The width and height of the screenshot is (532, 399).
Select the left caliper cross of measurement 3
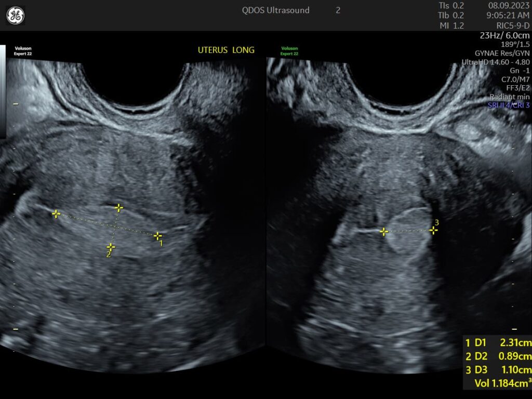click(x=383, y=232)
